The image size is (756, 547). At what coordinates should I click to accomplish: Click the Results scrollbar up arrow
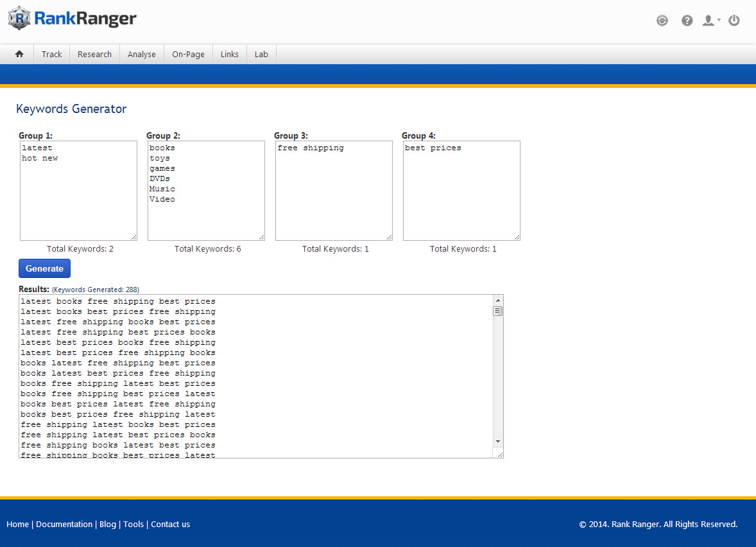498,300
